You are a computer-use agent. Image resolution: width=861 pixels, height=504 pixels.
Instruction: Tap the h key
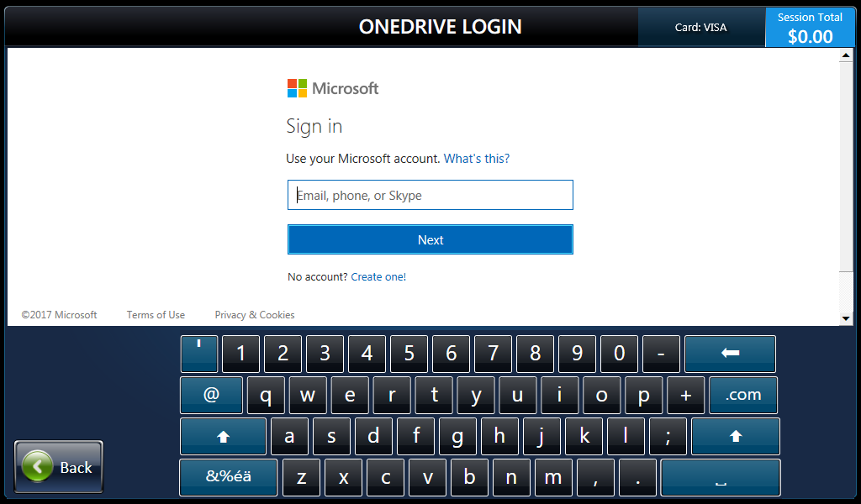(499, 437)
